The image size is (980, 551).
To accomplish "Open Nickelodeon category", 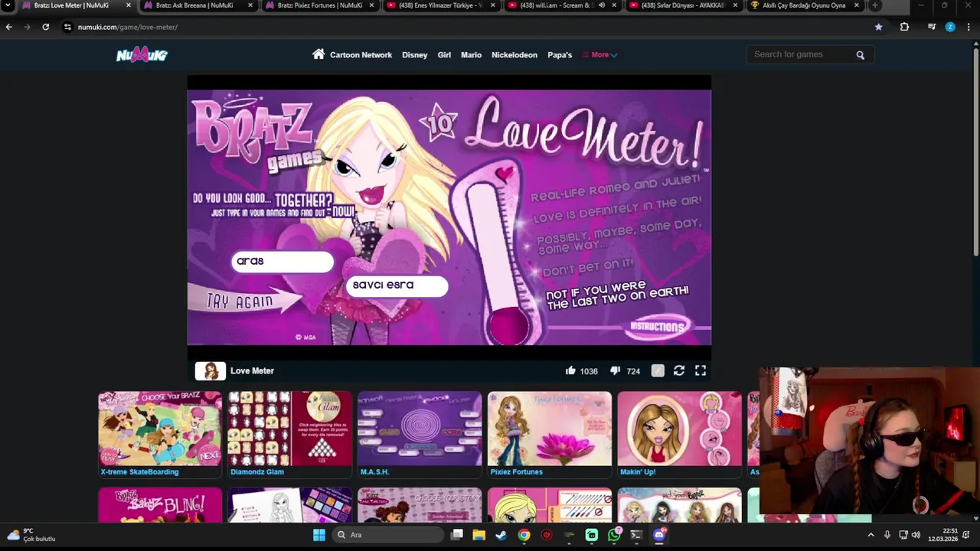I will click(x=514, y=55).
